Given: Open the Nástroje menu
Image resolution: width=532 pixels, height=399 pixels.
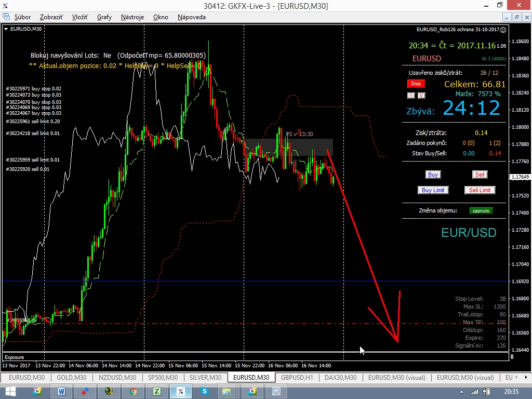Looking at the screenshot, I should pos(132,17).
